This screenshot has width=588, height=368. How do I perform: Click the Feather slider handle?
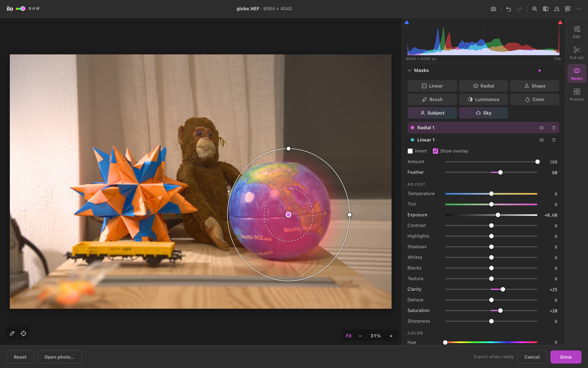coord(500,173)
